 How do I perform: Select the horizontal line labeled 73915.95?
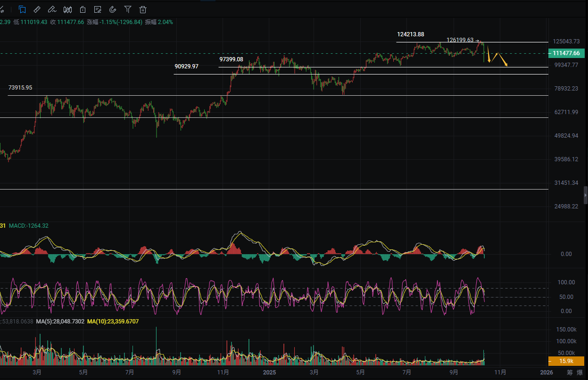coord(20,88)
